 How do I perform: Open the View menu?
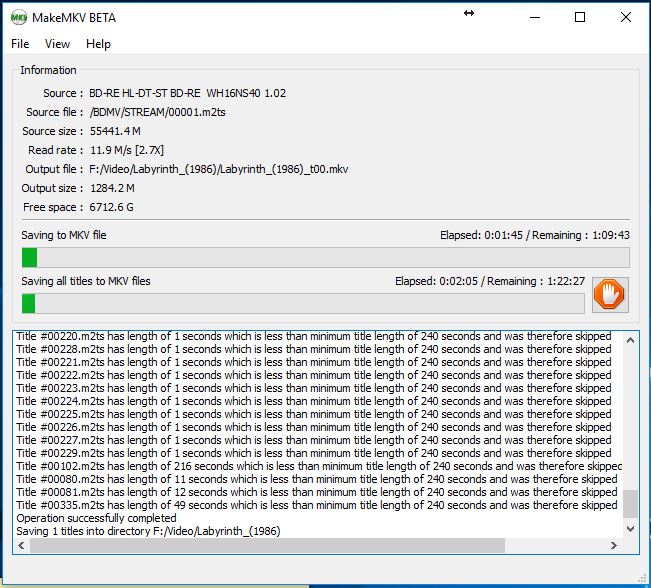[57, 44]
